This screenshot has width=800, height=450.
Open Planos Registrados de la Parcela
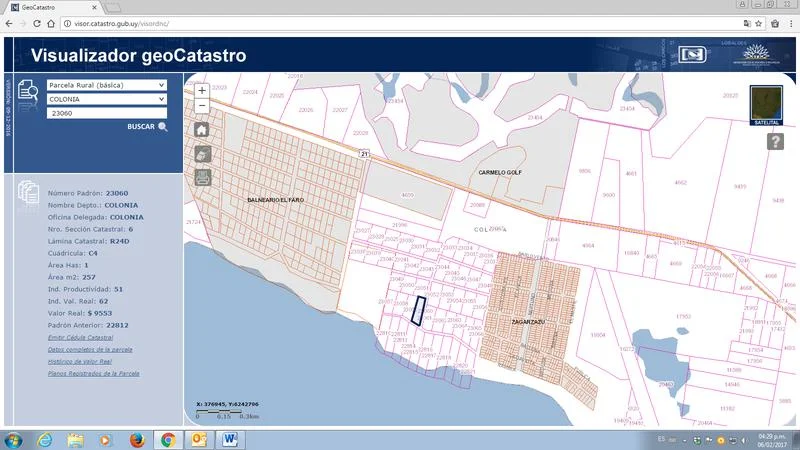[93, 373]
